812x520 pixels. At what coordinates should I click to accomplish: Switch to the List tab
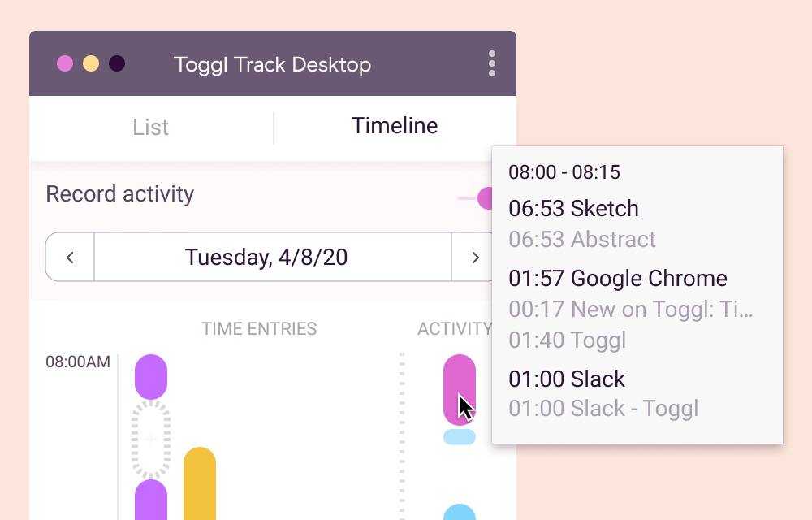point(150,127)
